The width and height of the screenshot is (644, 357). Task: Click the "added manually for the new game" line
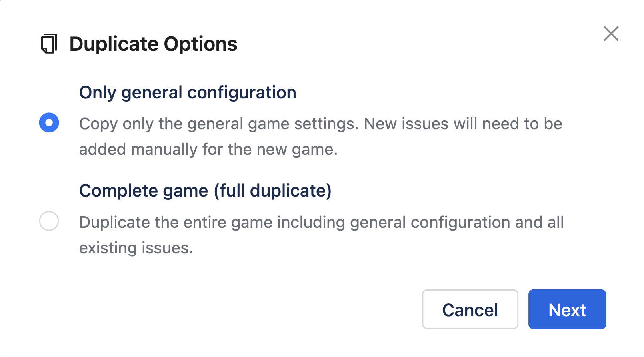click(208, 150)
